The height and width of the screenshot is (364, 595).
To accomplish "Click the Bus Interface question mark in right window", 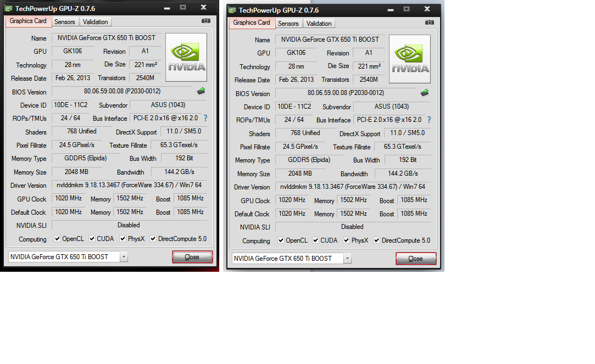I will click(429, 120).
